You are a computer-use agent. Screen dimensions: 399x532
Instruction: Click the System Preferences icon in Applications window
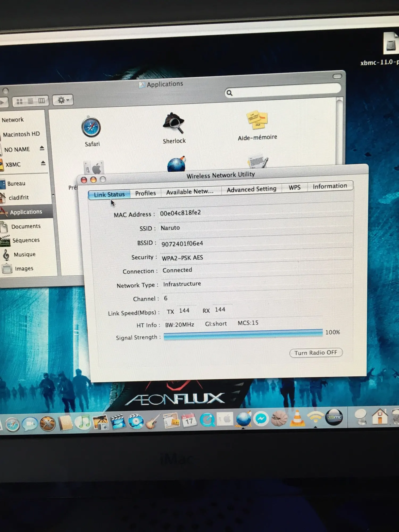(93, 168)
